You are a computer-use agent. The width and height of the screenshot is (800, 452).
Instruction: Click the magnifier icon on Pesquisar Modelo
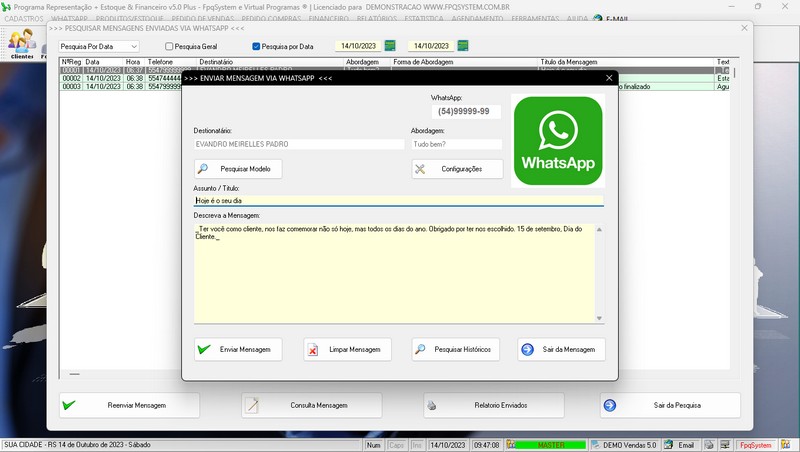204,169
